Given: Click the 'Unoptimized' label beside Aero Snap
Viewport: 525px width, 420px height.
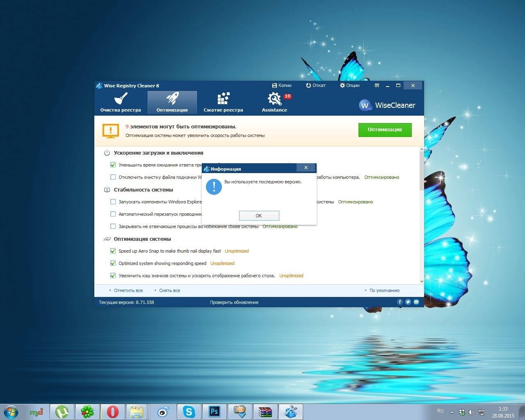Looking at the screenshot, I should pos(237,251).
